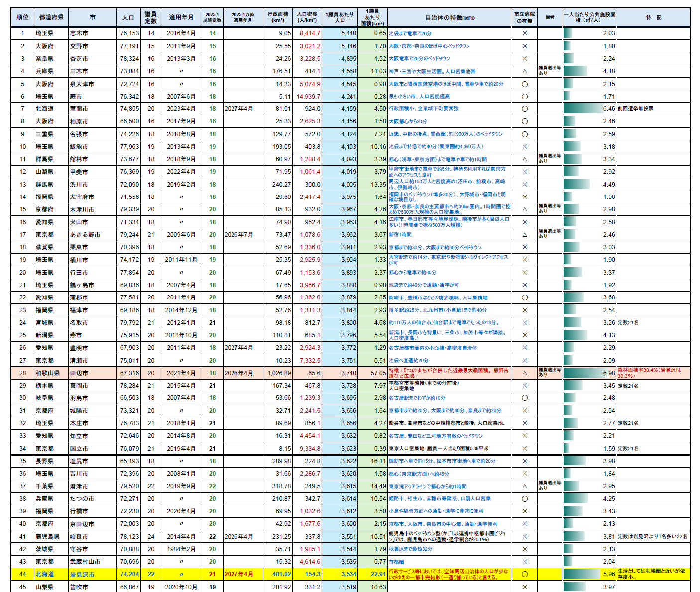700x592 pixels.
Task: Select the hospital ○ mark in 室蘭市 row
Action: tap(524, 109)
